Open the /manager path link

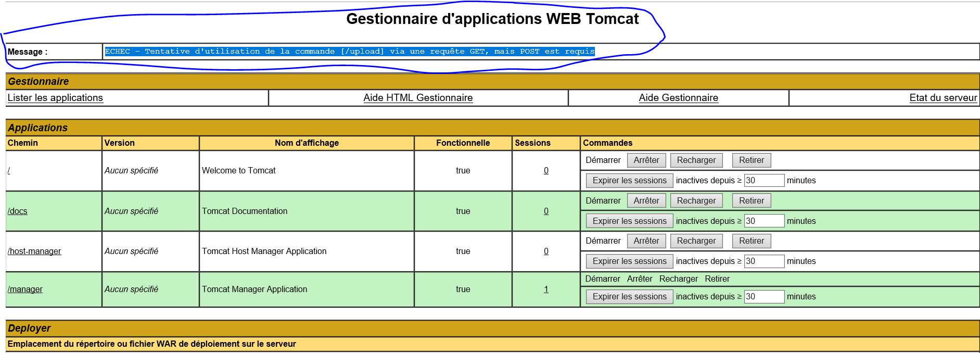[x=25, y=289]
